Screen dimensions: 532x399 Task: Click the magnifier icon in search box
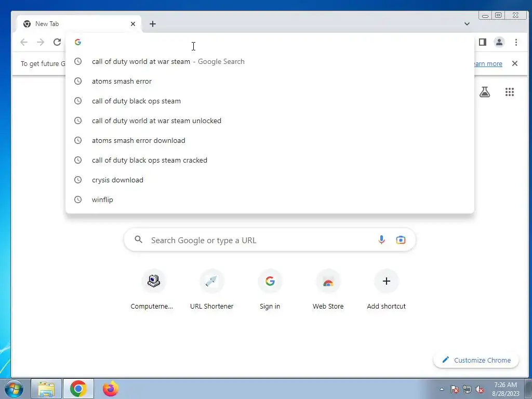coord(138,240)
